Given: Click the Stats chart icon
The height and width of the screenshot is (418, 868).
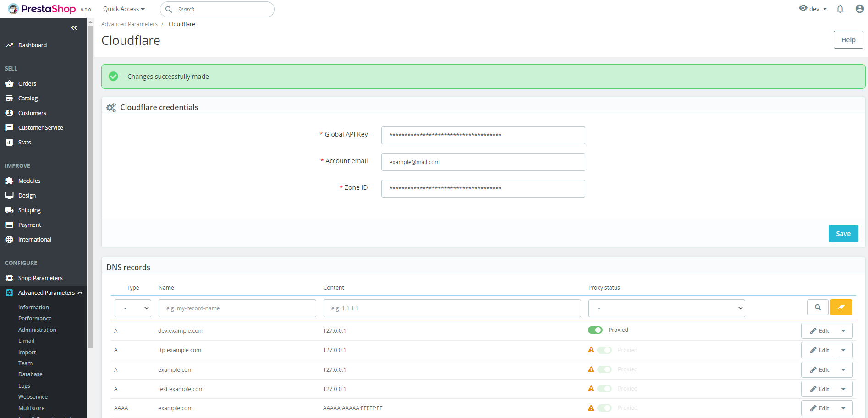Looking at the screenshot, I should (x=9, y=143).
